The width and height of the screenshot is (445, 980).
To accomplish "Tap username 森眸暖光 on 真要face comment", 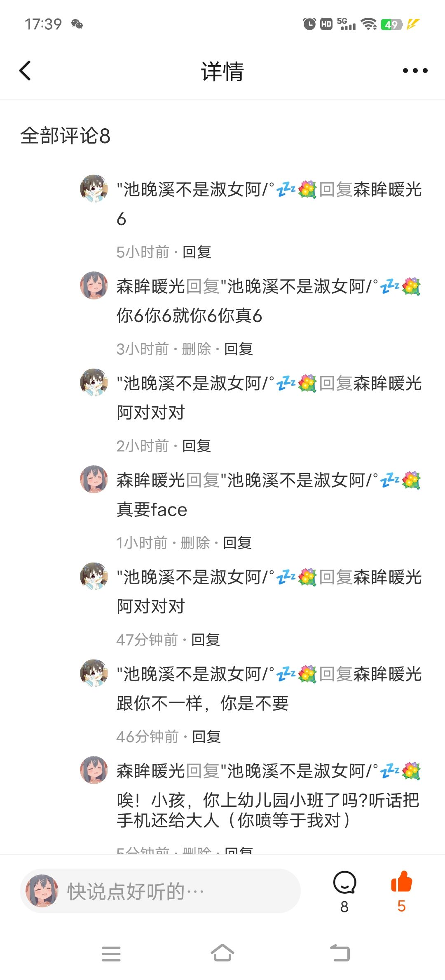I will pyautogui.click(x=151, y=481).
